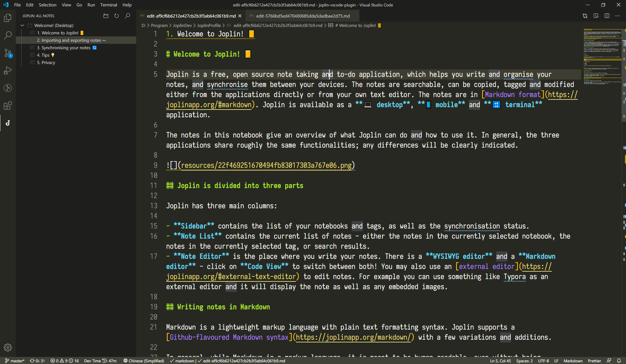Click the Joplin create new folder icon
This screenshot has width=626, height=364.
click(106, 16)
